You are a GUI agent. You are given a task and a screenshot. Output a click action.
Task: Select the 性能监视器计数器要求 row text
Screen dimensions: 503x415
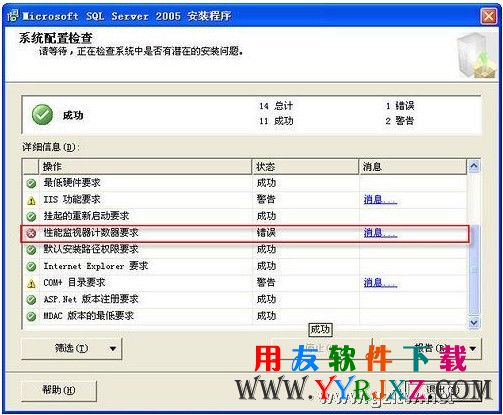(x=91, y=233)
